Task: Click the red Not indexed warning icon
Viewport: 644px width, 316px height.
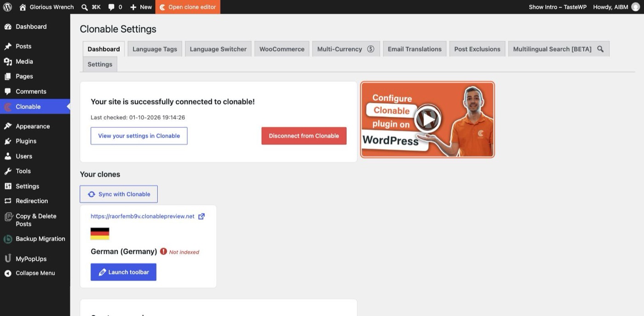Action: (x=163, y=252)
